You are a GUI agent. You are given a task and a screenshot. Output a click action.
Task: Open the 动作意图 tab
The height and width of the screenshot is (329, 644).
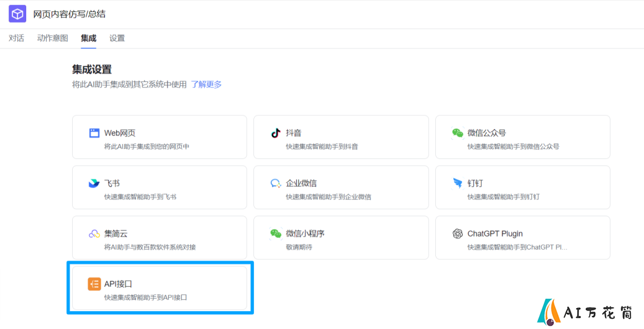coord(52,38)
